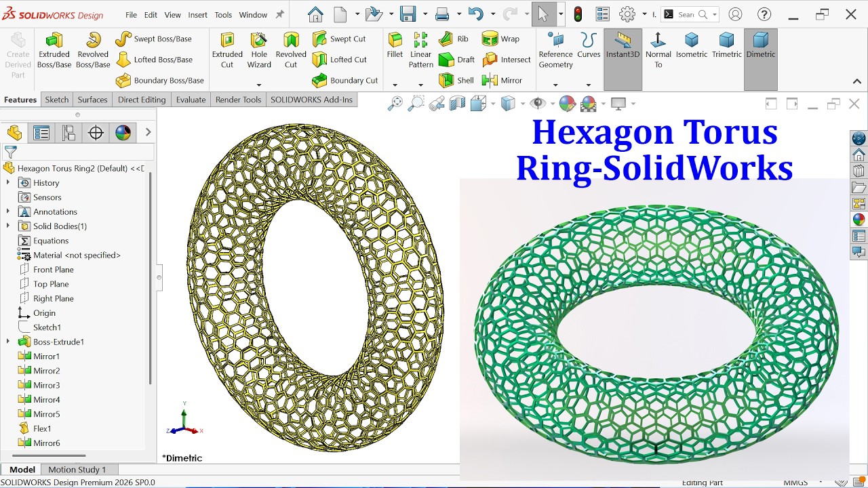Expand the Solid Bodies(1) node
Image resolution: width=868 pixels, height=488 pixels.
8,226
